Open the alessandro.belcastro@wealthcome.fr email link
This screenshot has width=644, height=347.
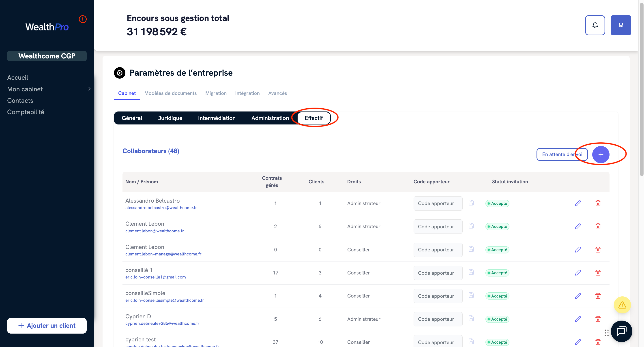[161, 208]
